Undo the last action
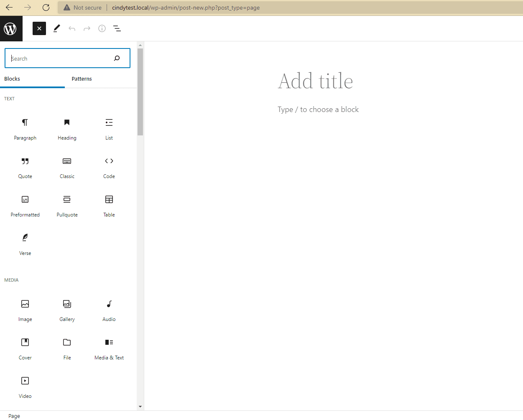523x420 pixels. point(71,28)
